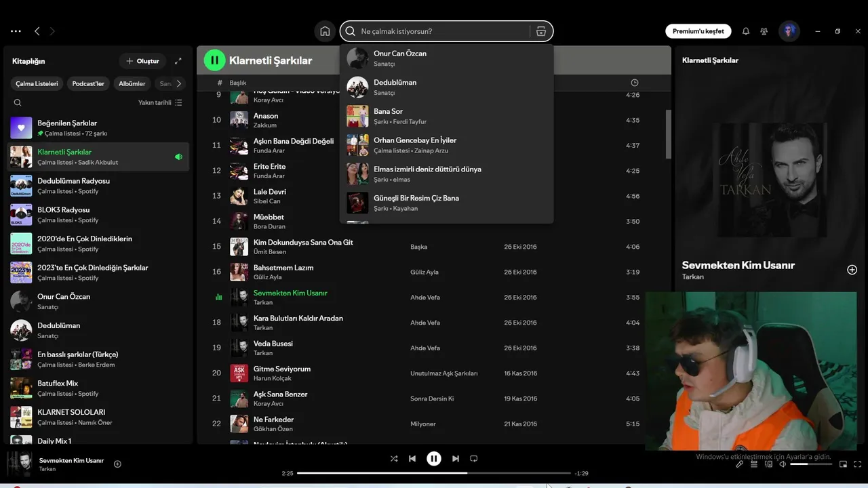Add current song to liked in bottom bar
The width and height of the screenshot is (868, 488).
pyautogui.click(x=117, y=464)
